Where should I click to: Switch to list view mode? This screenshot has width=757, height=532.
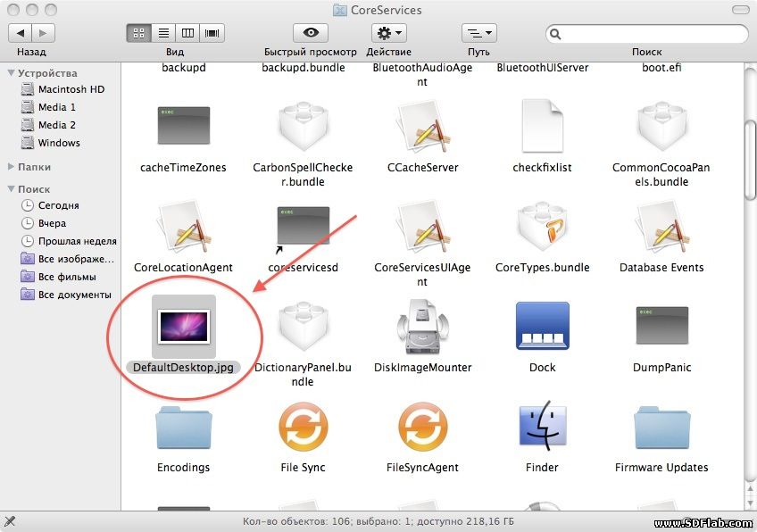(163, 33)
